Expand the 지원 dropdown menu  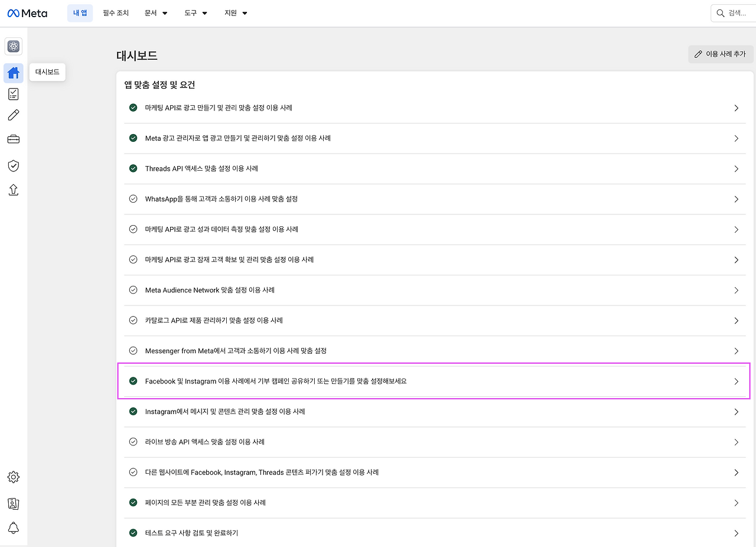pos(236,13)
